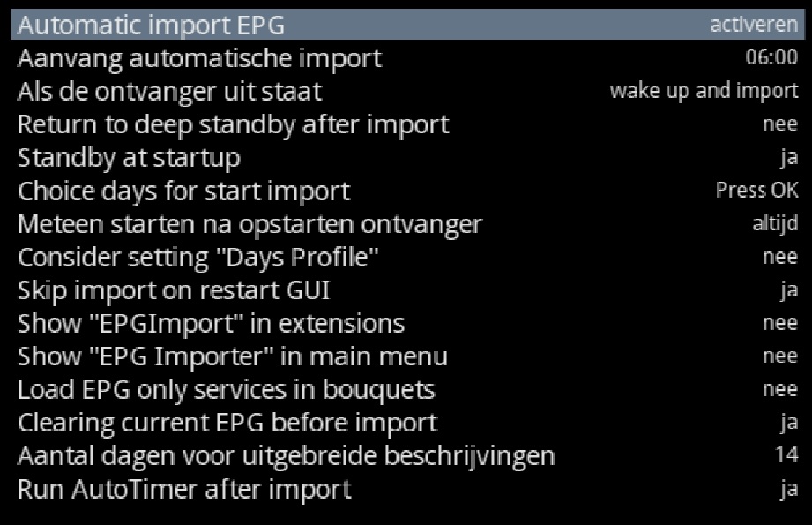Change the 'activeren' value for automatic import

click(x=753, y=26)
